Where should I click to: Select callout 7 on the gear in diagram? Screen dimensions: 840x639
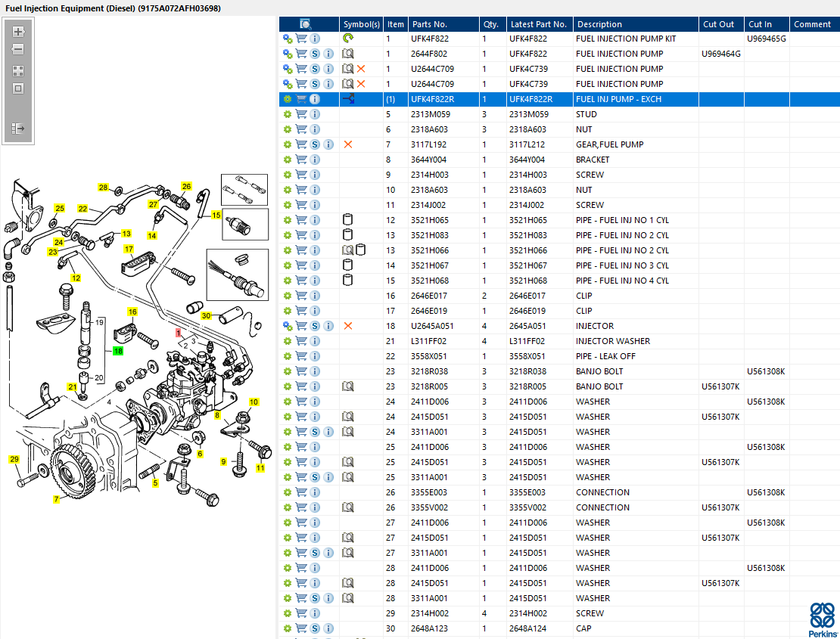56,499
